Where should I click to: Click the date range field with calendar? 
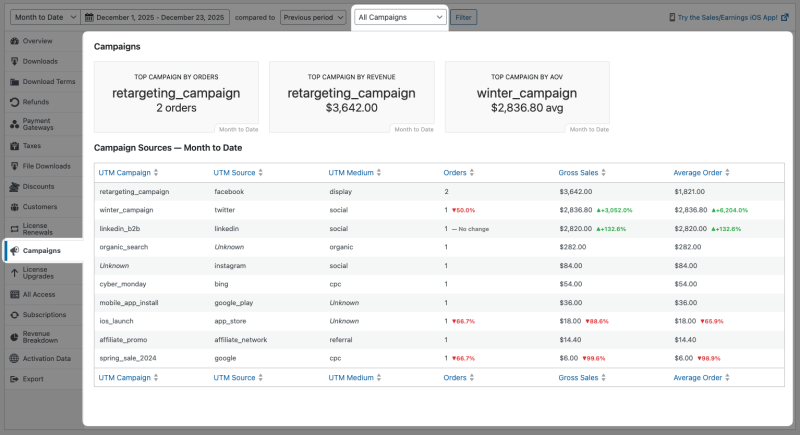click(x=155, y=17)
